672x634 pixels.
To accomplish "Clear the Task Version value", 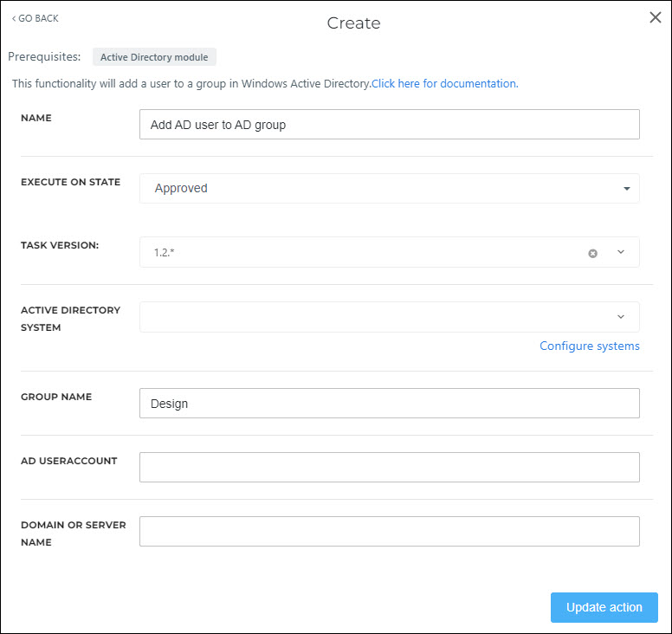I will [592, 254].
